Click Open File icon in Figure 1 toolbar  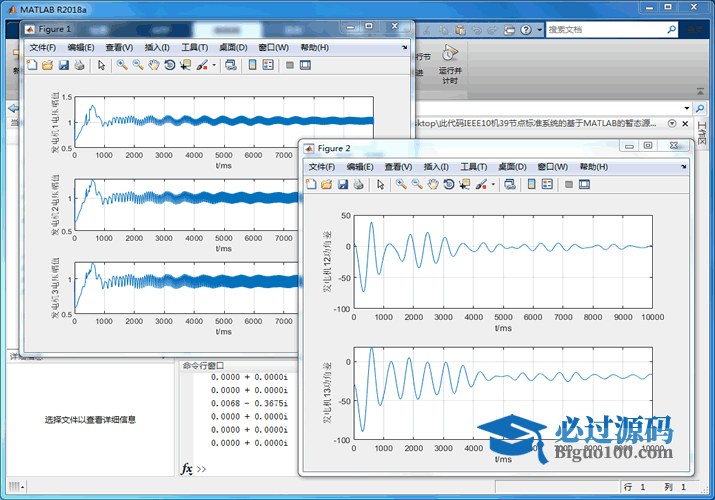(x=47, y=65)
